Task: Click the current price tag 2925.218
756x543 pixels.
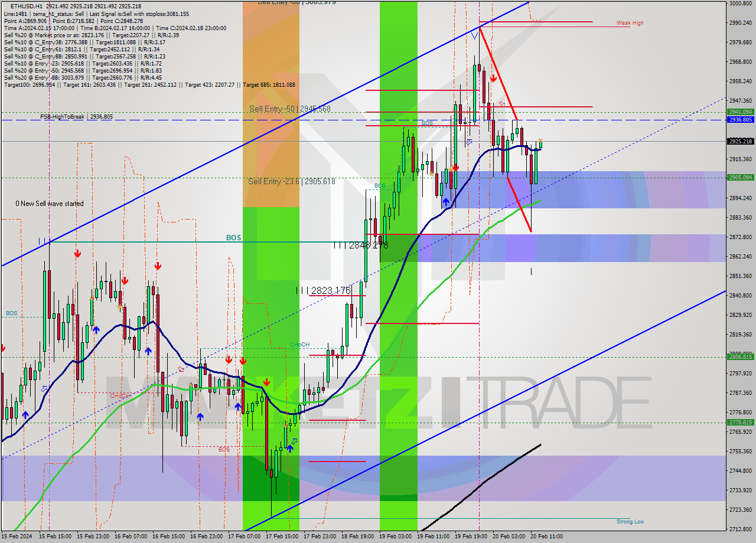Action: tap(740, 141)
